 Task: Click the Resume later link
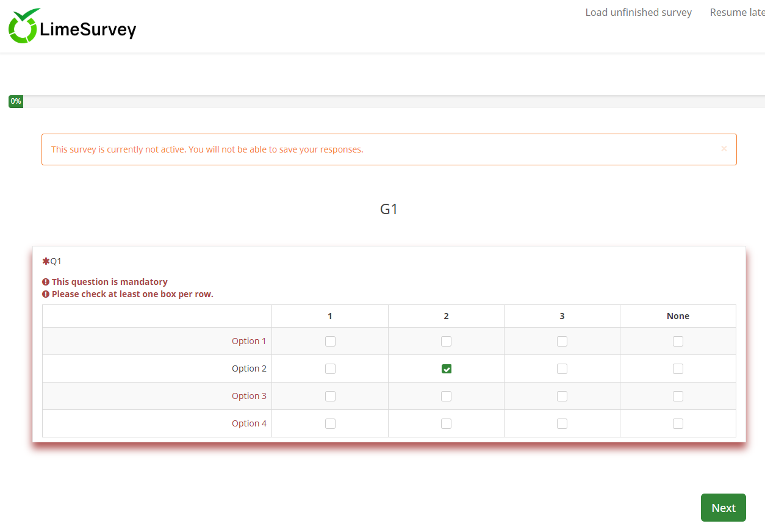pyautogui.click(x=737, y=12)
